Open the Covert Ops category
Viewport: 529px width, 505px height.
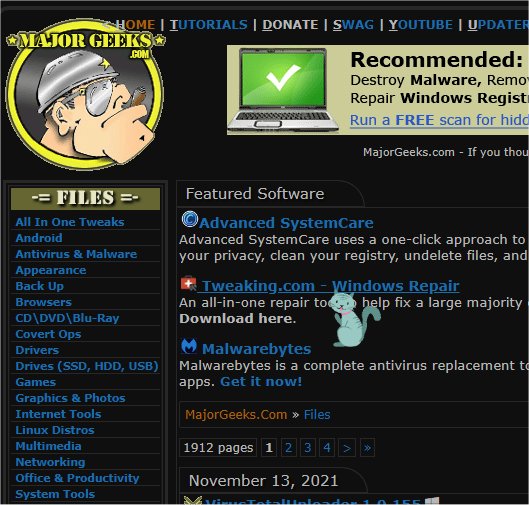point(48,334)
